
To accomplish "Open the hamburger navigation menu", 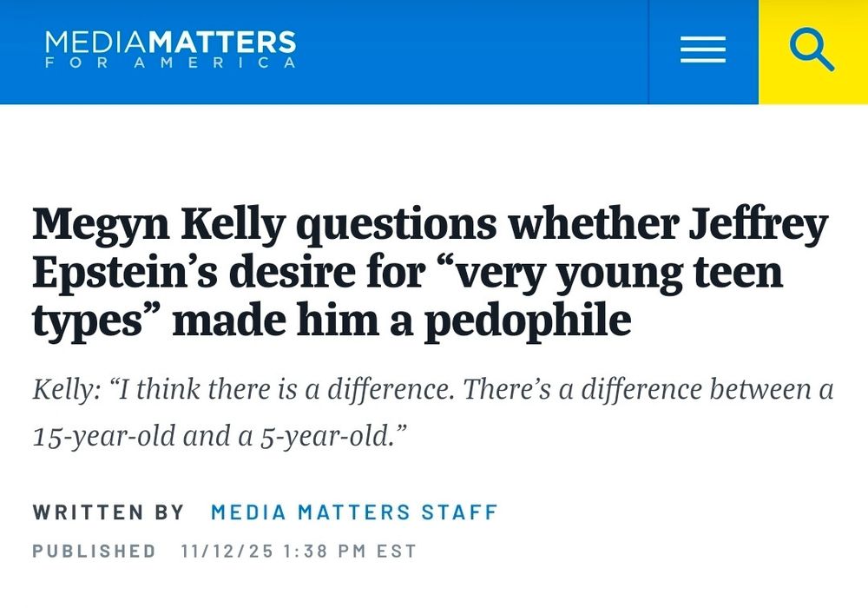I will point(703,50).
